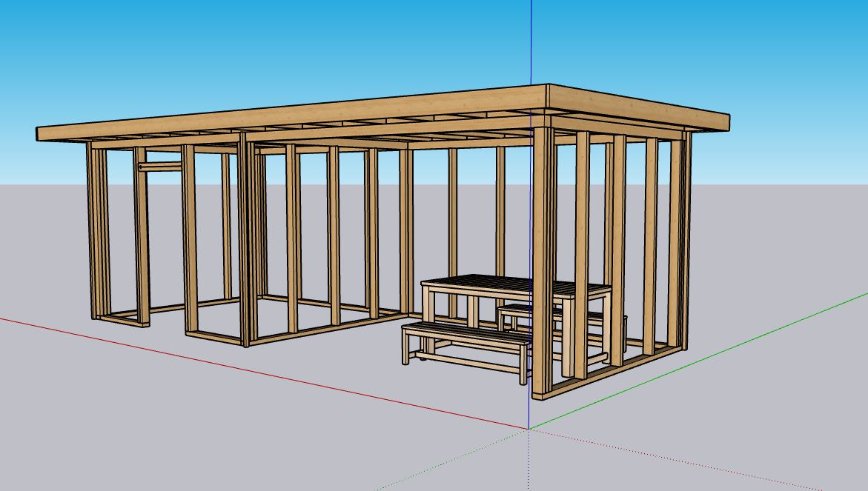Click the dotted red axis line
Viewport: 868px width, 491px height.
tap(667, 458)
